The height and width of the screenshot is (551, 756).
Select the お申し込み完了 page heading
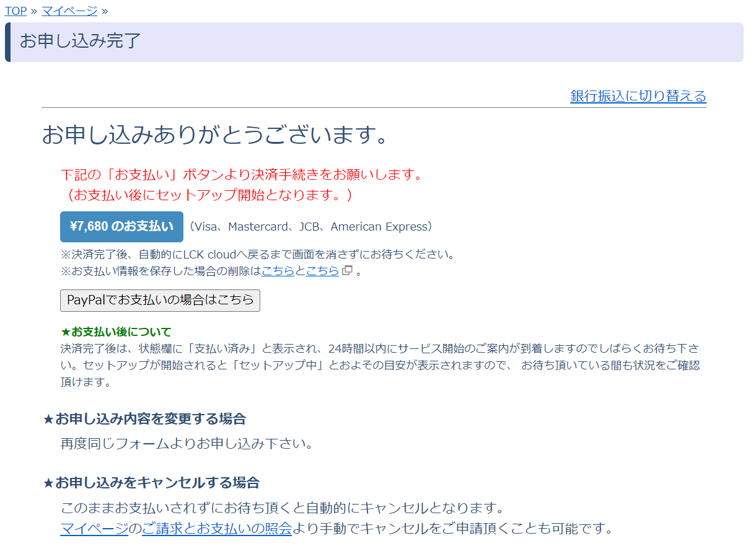pyautogui.click(x=81, y=42)
